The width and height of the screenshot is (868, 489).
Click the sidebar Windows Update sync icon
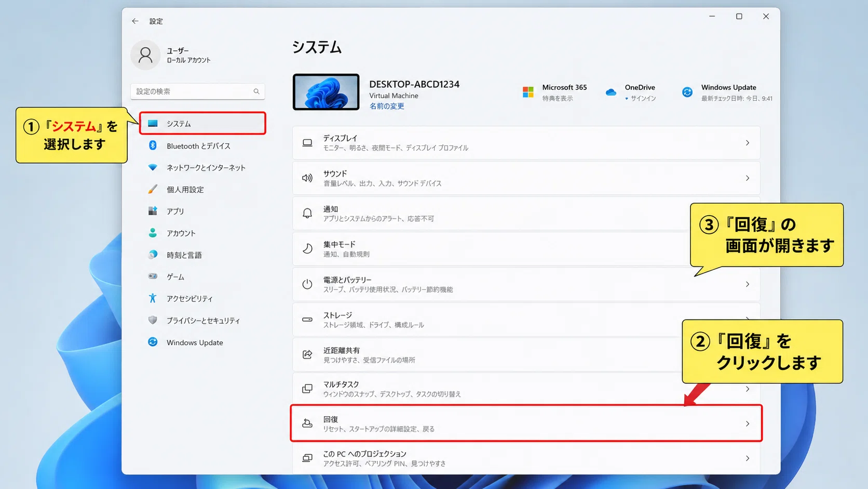pyautogui.click(x=153, y=342)
